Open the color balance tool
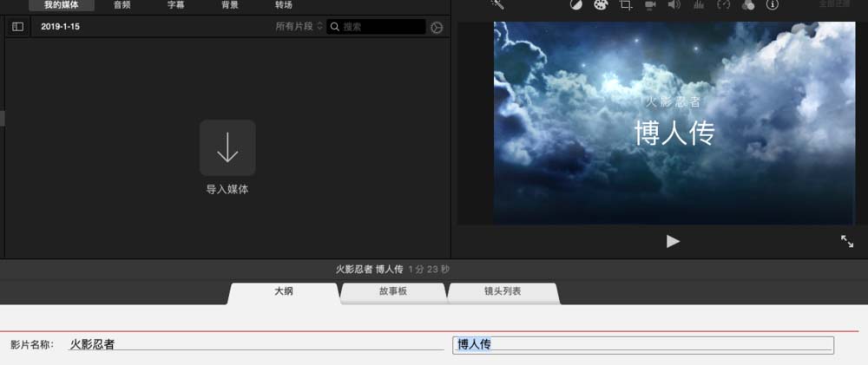Viewport: 868px width, 365px height. [575, 4]
